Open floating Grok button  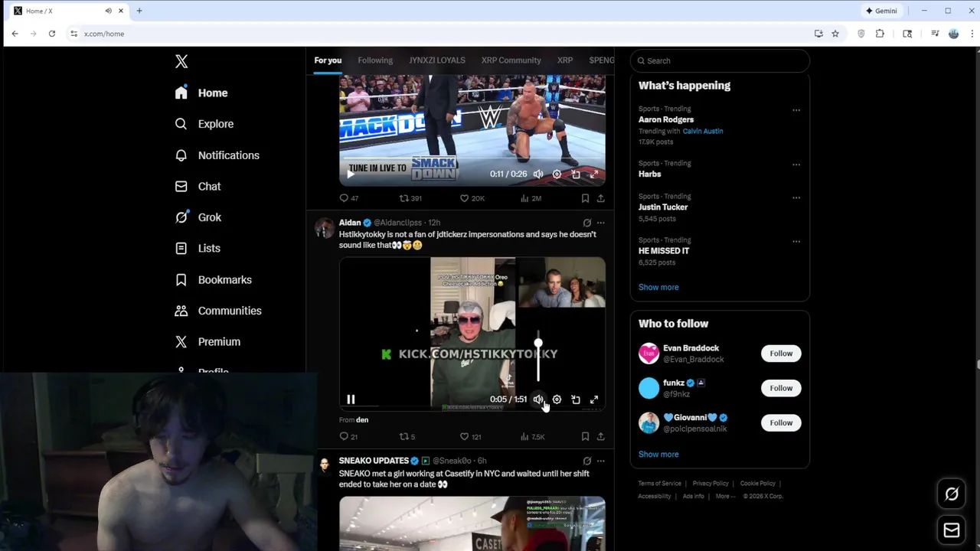click(952, 494)
